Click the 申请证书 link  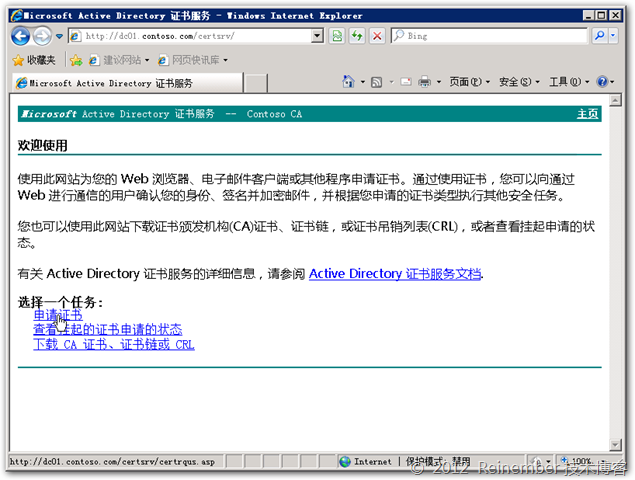pyautogui.click(x=58, y=315)
